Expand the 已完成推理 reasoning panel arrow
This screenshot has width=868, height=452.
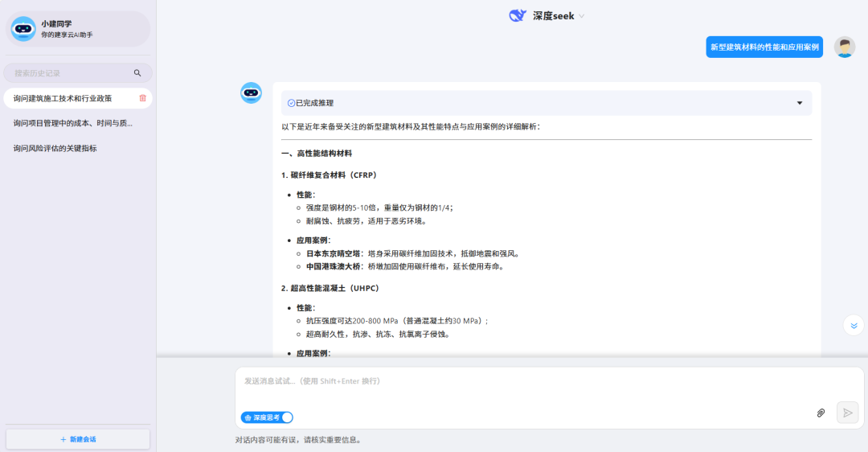pos(800,103)
